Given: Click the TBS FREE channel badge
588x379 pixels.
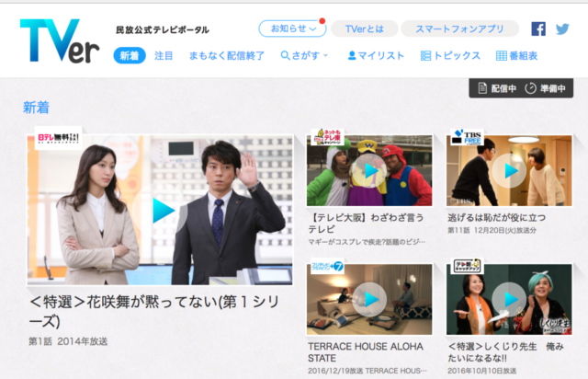Looking at the screenshot, I should (467, 137).
